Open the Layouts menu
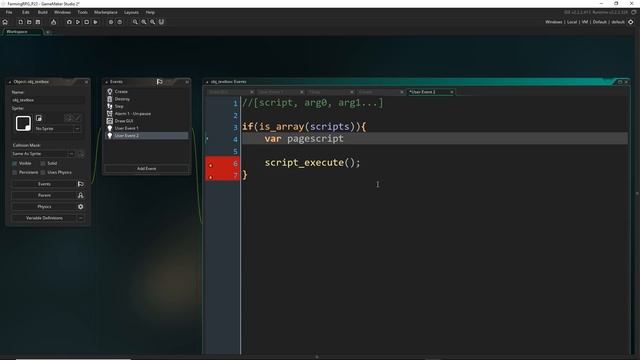 pos(131,12)
